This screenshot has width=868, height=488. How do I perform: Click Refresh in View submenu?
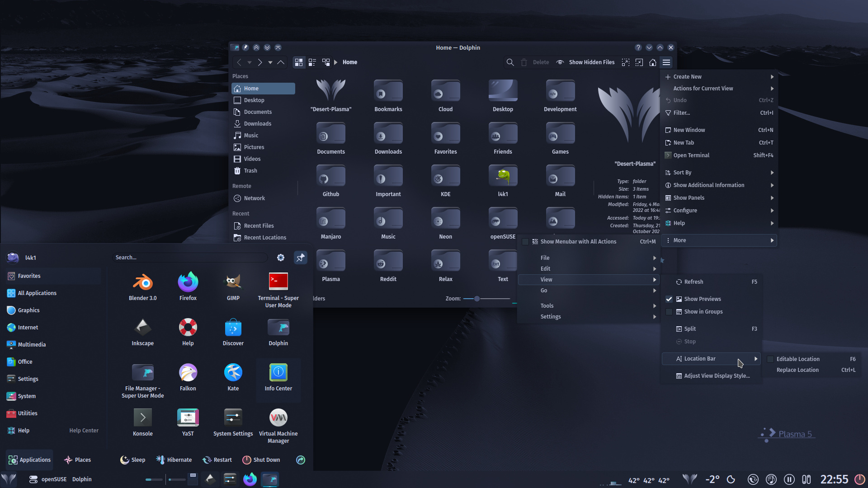point(712,282)
